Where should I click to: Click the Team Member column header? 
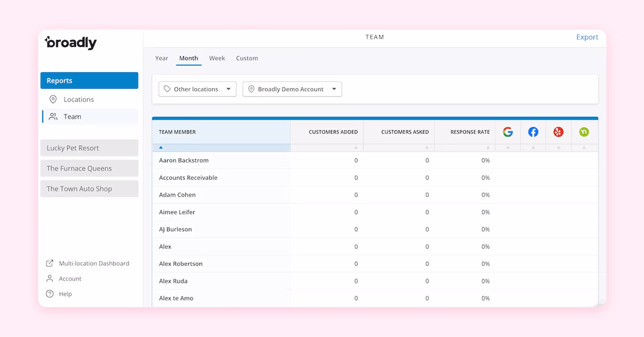click(221, 132)
